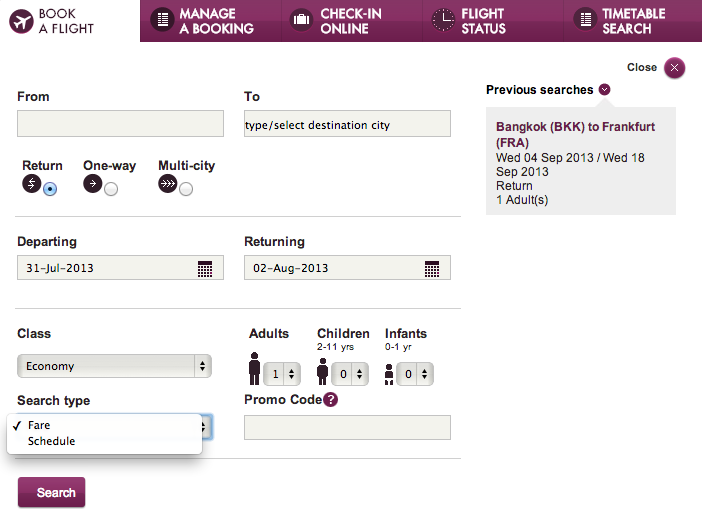Open the Returning date calendar icon
Viewport: 702px width, 525px height.
click(432, 269)
